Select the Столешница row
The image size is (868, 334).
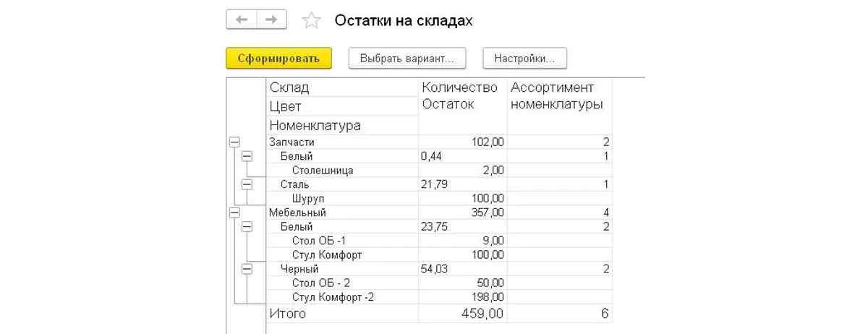pyautogui.click(x=323, y=171)
